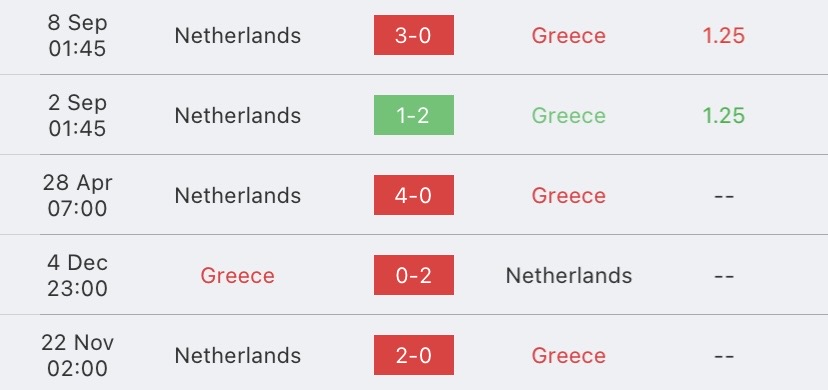Image resolution: width=828 pixels, height=390 pixels.
Task: Select green Greece in the 2 Sep match
Action: [569, 116]
